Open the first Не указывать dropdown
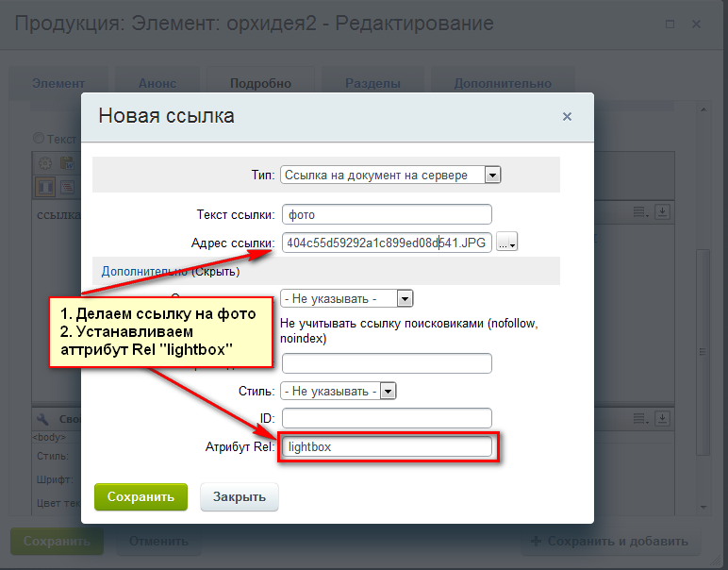 click(347, 298)
